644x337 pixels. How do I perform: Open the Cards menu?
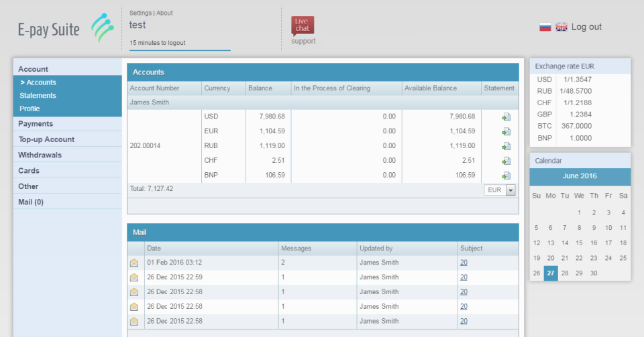pyautogui.click(x=29, y=171)
